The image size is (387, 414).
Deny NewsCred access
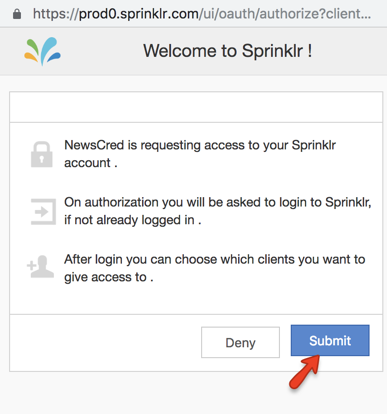[x=240, y=342]
